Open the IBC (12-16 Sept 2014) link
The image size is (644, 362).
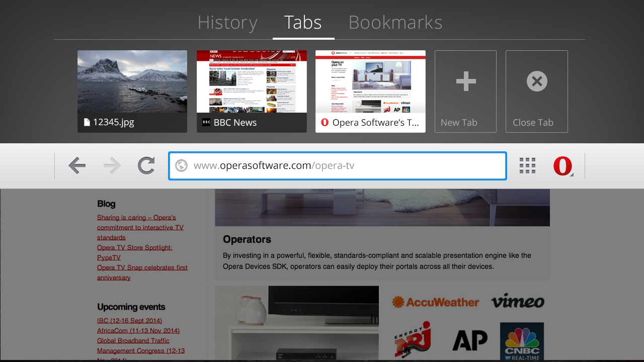[130, 321]
